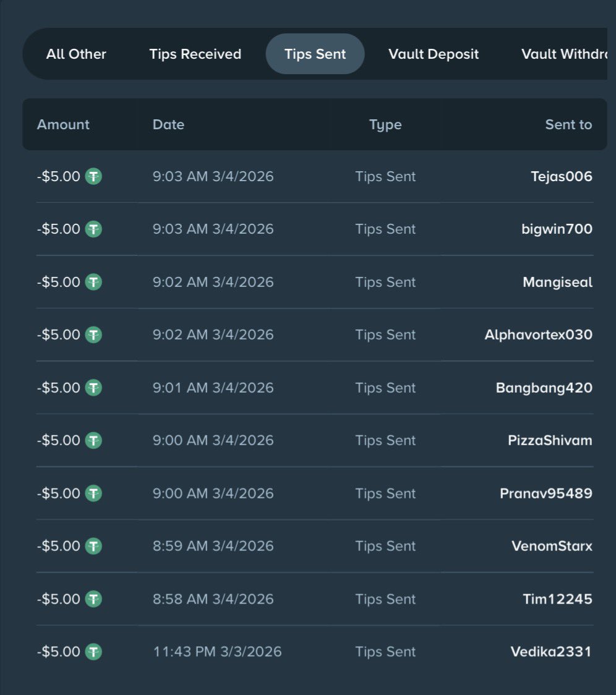Image resolution: width=616 pixels, height=695 pixels.
Task: Select the -$5.00 amount in Alphavortex030 row
Action: (59, 335)
